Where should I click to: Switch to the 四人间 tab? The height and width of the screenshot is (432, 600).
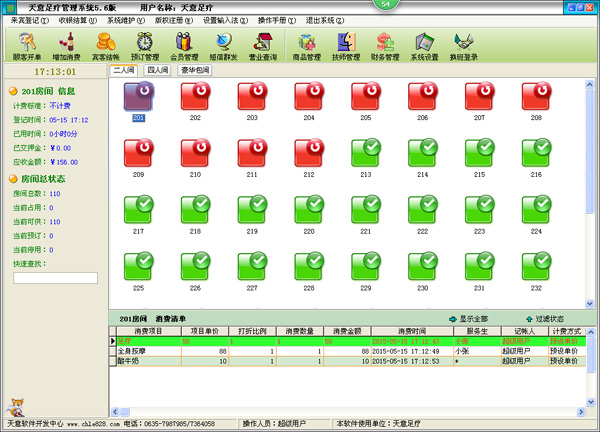158,71
